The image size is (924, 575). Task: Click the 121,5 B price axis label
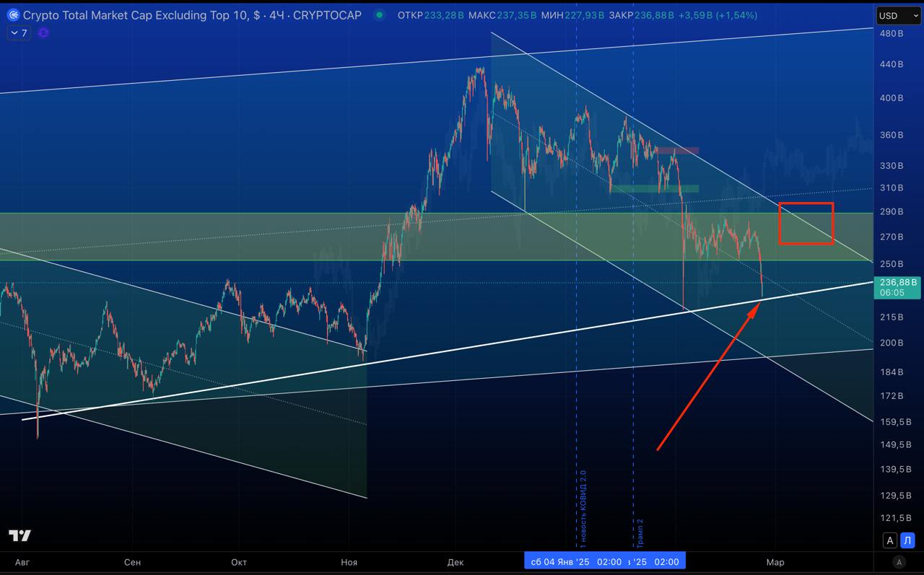[x=895, y=518]
